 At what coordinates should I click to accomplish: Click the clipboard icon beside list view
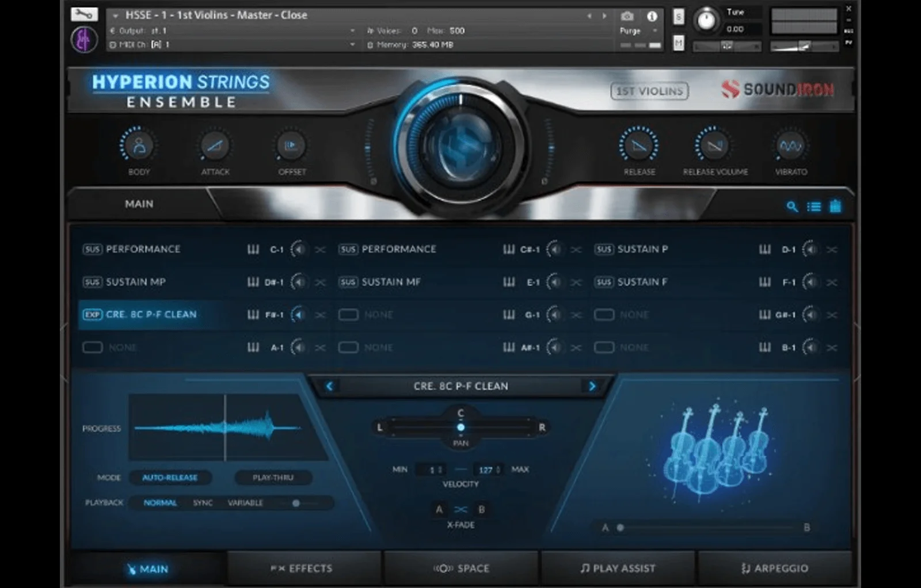(x=835, y=207)
